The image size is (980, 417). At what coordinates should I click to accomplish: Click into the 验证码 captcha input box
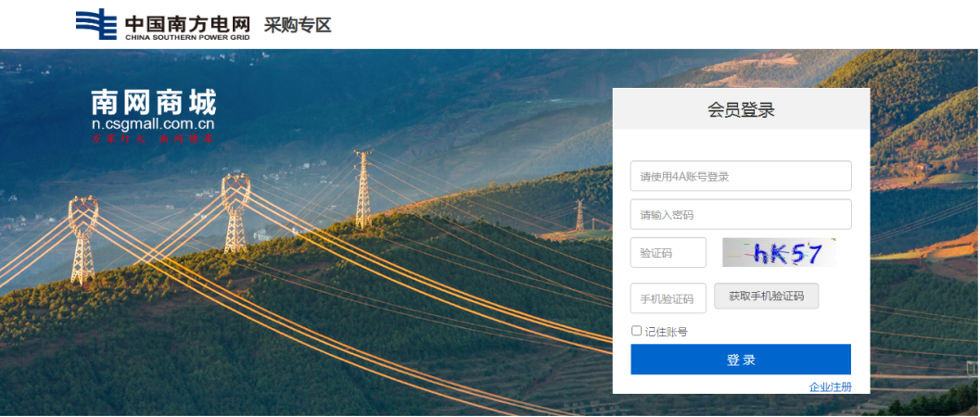tap(668, 252)
